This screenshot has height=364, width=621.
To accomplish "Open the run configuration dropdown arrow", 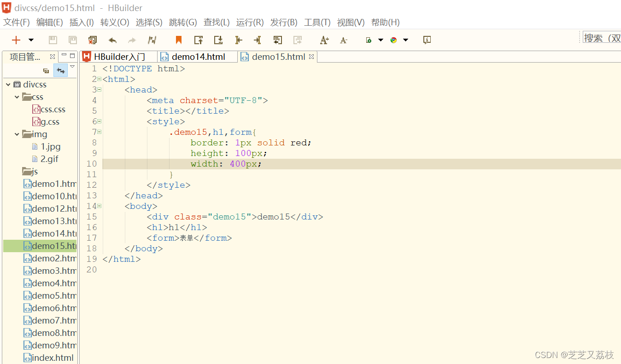I will (381, 40).
